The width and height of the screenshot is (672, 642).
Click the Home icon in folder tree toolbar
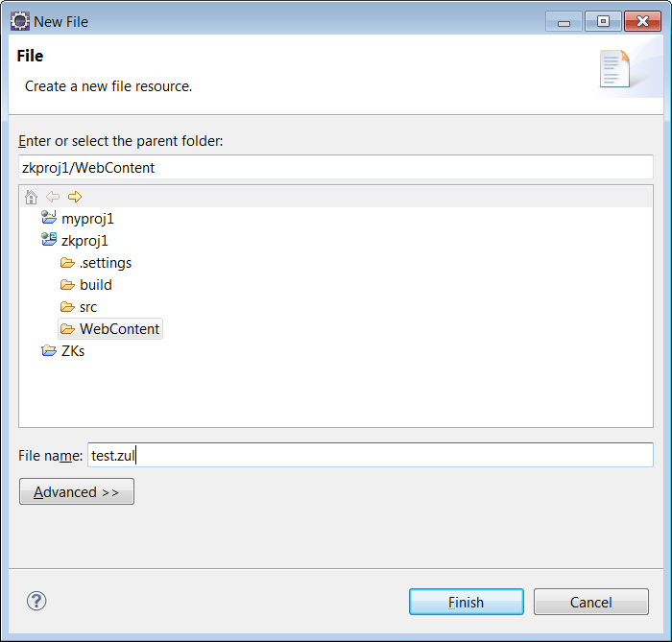point(31,197)
